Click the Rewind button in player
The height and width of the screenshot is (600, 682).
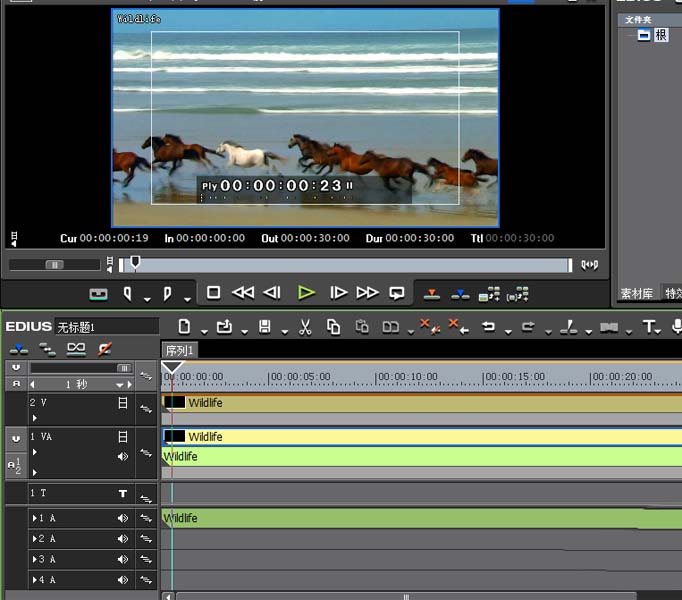243,293
